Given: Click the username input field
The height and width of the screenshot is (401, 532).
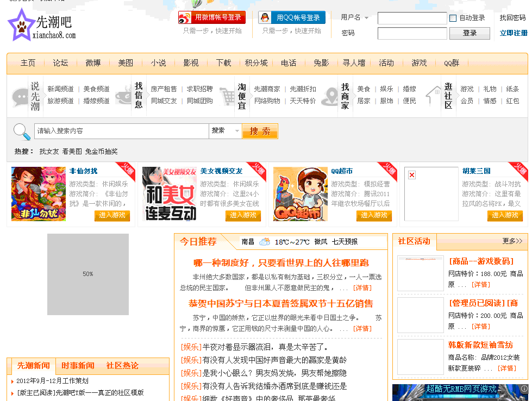Looking at the screenshot, I should [x=412, y=18].
